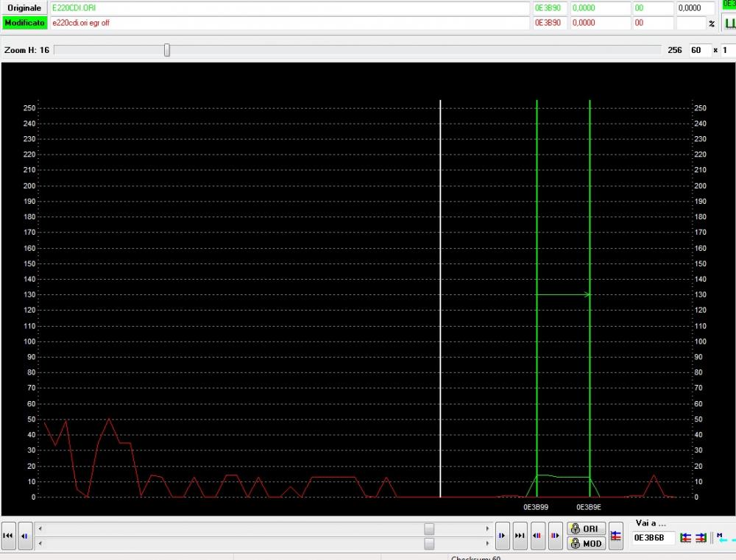Click the zoom value field showing 60
Image resolution: width=736 pixels, height=560 pixels.
click(699, 50)
